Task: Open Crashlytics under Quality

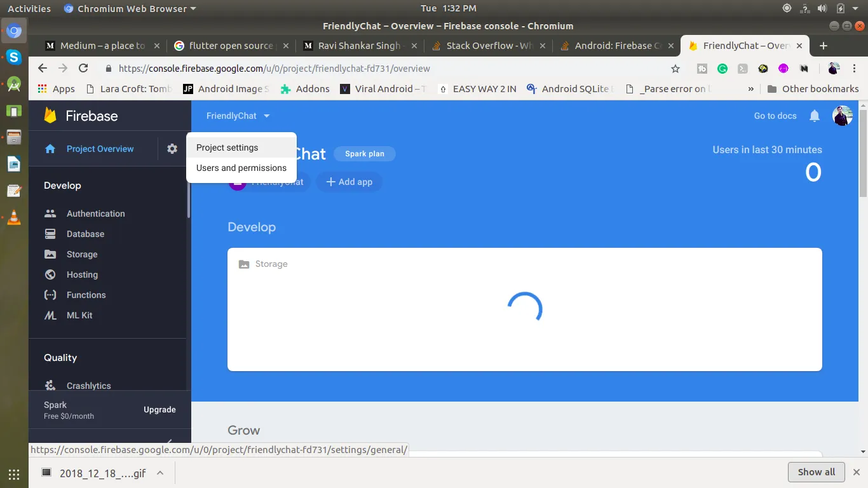Action: [88, 386]
